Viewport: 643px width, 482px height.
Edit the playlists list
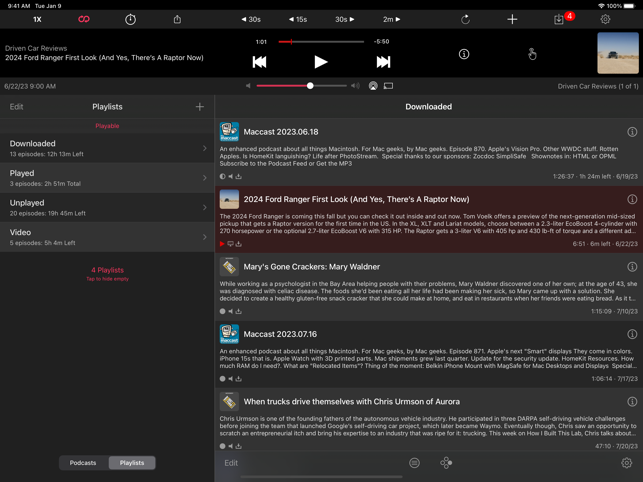click(16, 107)
